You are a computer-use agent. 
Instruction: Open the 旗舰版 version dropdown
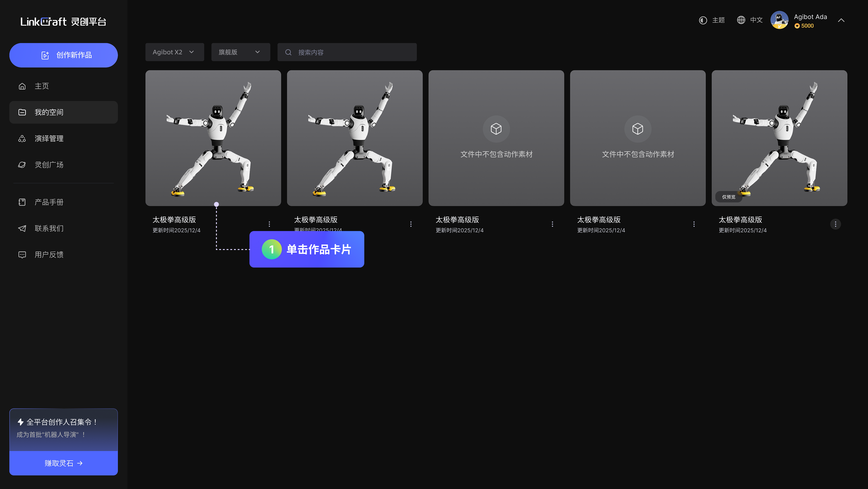coord(240,52)
